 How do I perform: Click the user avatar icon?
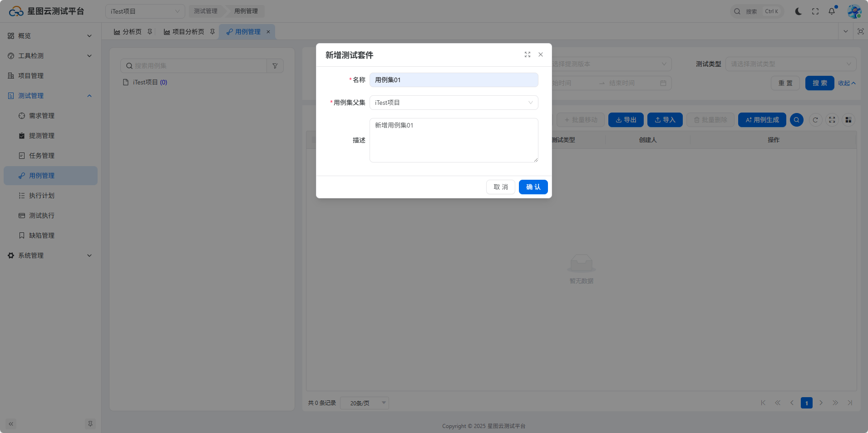coord(854,11)
